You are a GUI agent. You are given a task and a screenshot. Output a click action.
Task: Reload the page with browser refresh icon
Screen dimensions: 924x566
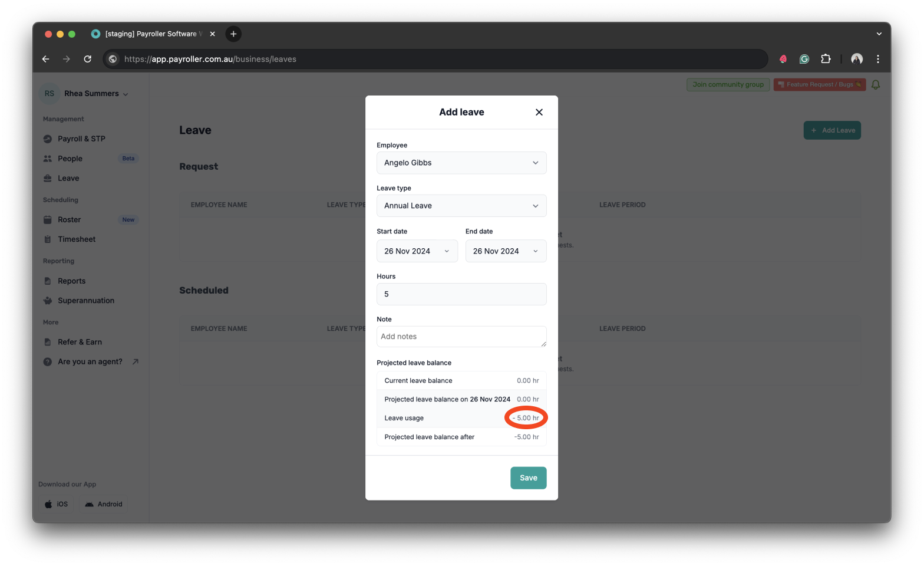click(x=88, y=59)
